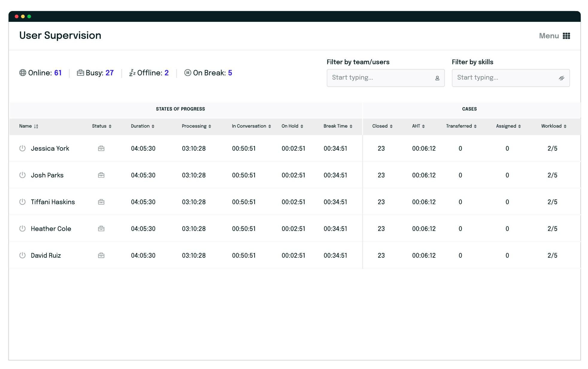This screenshot has width=588, height=369.
Task: Click the skills icon in skills filter
Action: [561, 78]
